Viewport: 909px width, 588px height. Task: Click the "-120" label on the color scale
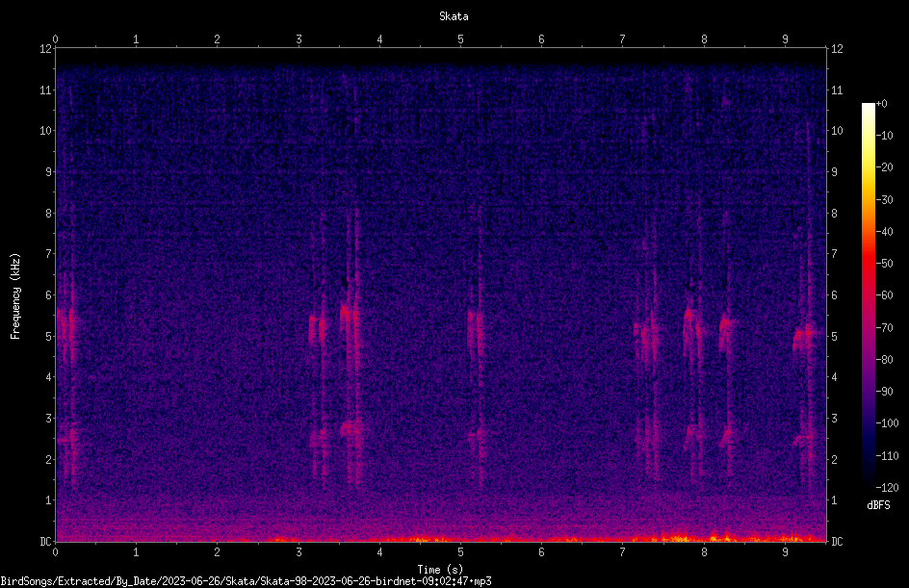(x=887, y=488)
